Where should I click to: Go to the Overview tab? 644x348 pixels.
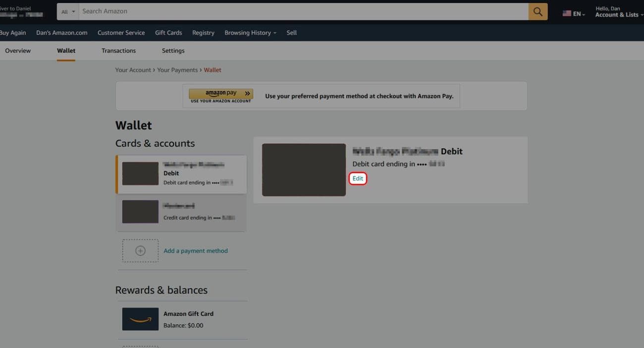point(18,51)
